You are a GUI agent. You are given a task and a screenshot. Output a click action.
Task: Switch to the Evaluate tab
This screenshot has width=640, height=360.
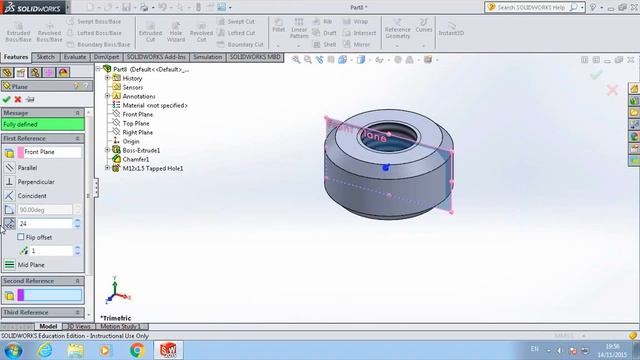(x=75, y=57)
